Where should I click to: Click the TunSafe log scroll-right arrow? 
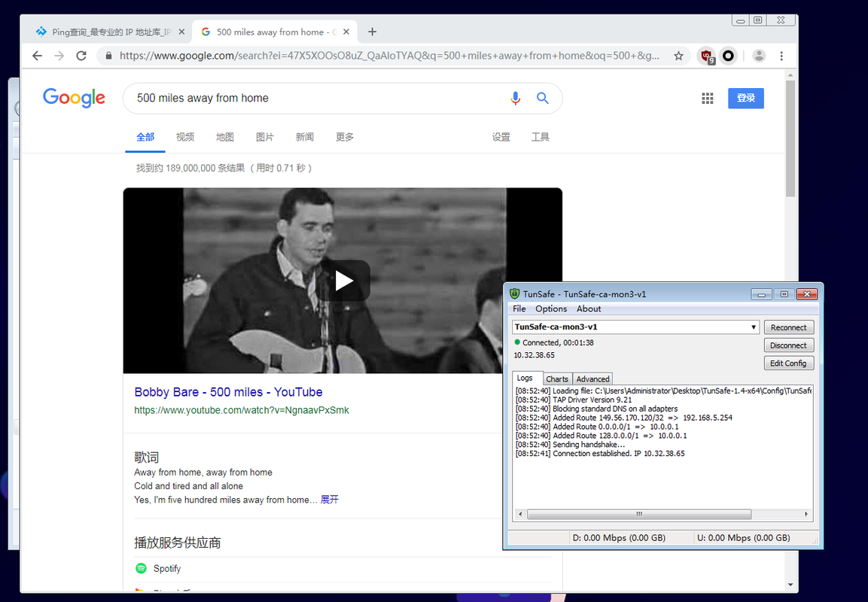click(806, 514)
